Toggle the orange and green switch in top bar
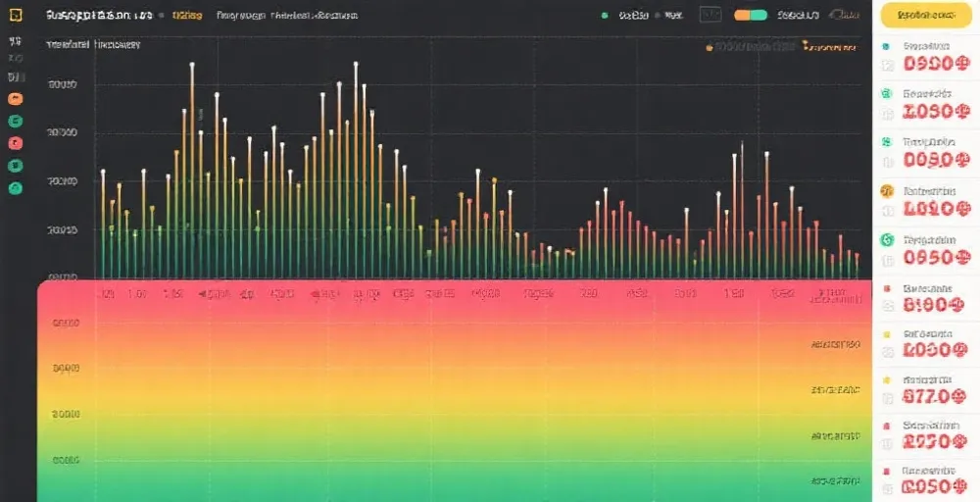The height and width of the screenshot is (502, 980). click(x=750, y=16)
